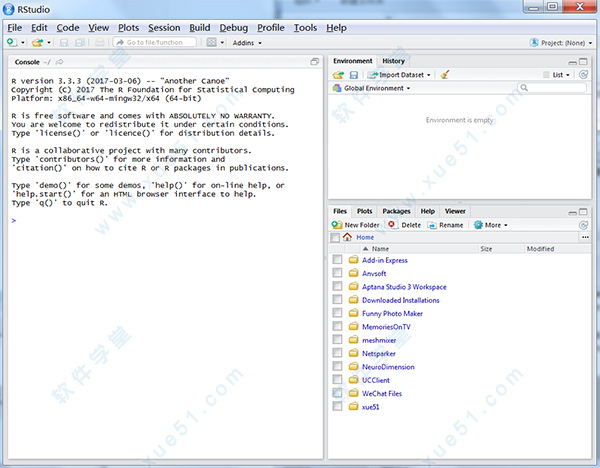This screenshot has width=600, height=468.
Task: Switch to the Environment tab
Action: click(352, 61)
